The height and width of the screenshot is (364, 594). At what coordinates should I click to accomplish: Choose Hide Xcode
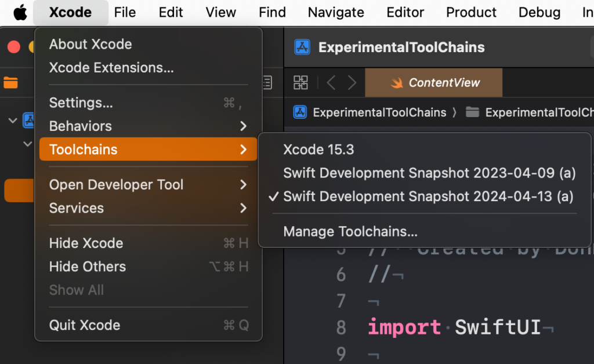click(148, 243)
